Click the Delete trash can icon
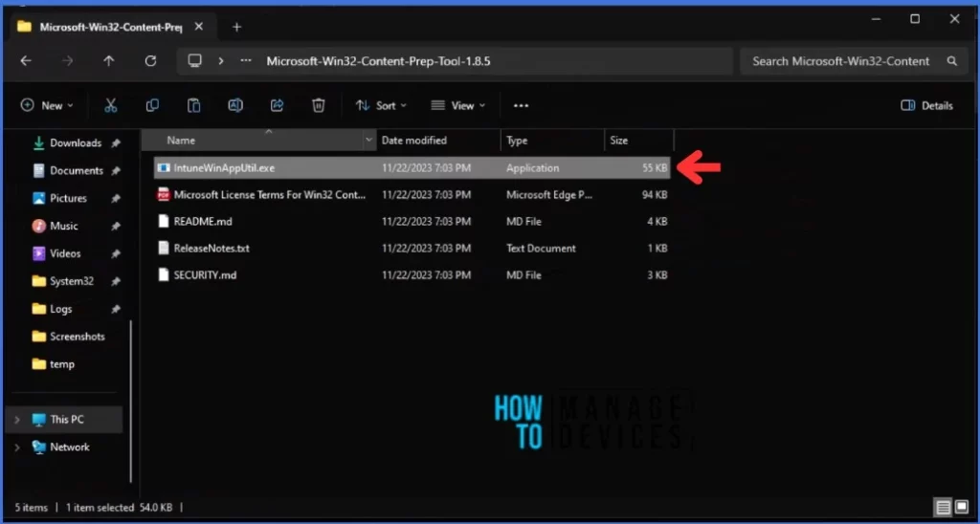Screen dimensions: 980x524 [x=319, y=105]
